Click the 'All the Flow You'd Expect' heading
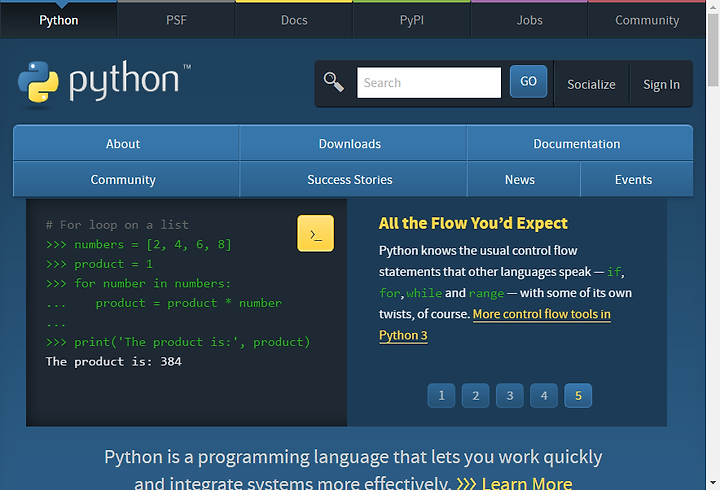This screenshot has width=720, height=490. [x=473, y=223]
